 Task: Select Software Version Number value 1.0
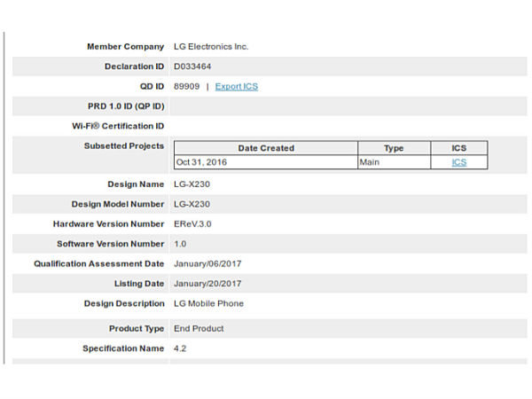180,244
